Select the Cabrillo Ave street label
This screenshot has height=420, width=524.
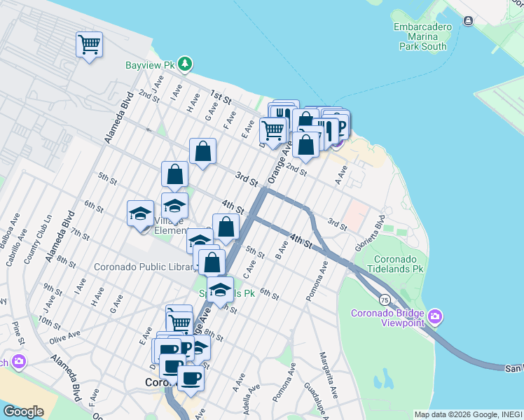click(16, 247)
